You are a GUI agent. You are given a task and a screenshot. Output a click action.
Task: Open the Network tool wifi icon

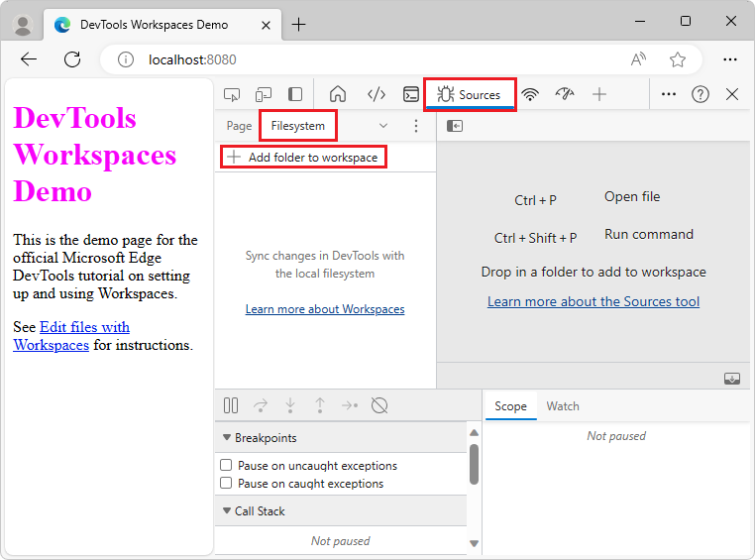(530, 94)
